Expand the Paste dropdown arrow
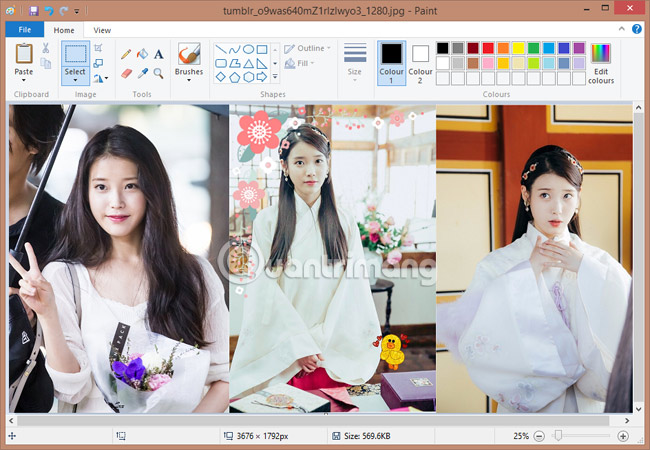This screenshot has height=450, width=650. (x=24, y=80)
